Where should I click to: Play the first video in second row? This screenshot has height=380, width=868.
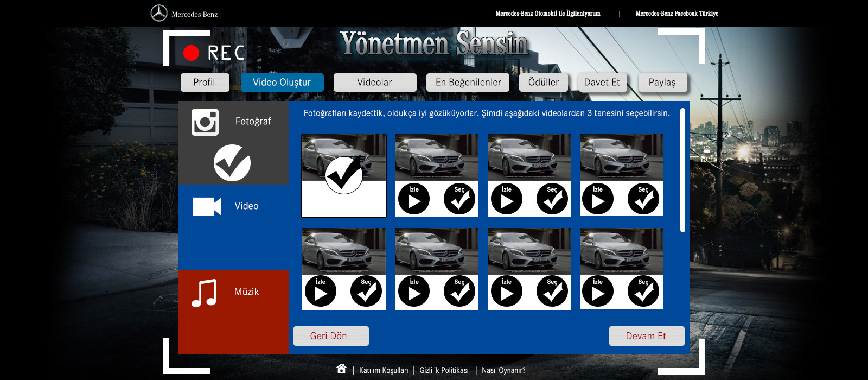click(321, 291)
